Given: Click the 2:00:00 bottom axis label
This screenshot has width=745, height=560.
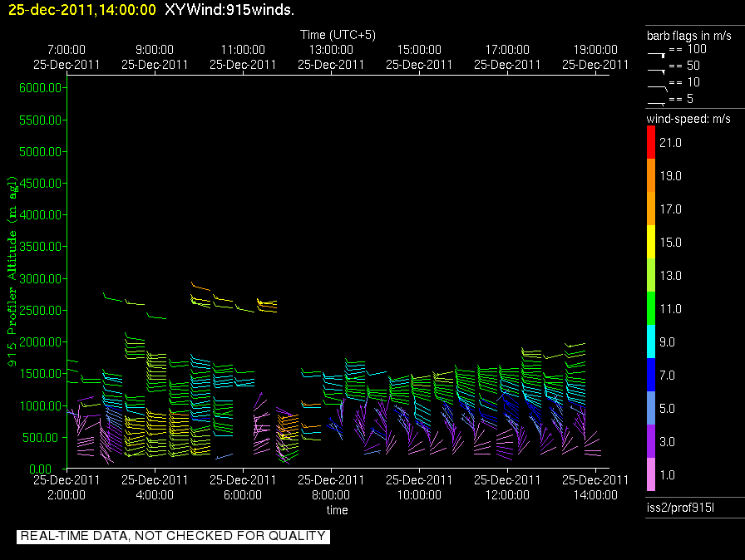Looking at the screenshot, I should point(67,495).
